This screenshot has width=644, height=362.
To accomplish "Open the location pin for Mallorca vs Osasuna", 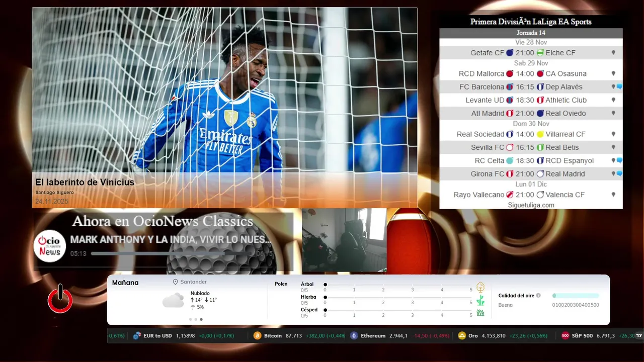I will (x=613, y=73).
